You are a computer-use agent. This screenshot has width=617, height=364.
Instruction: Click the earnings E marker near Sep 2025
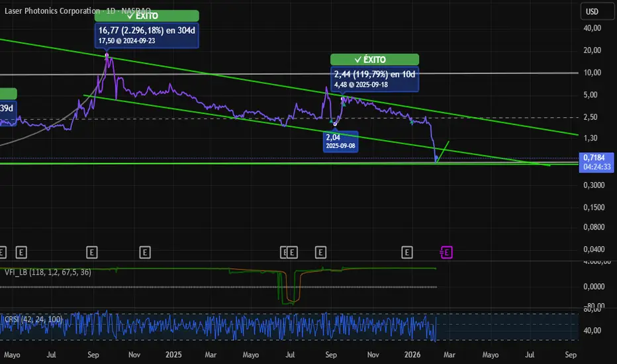click(x=321, y=251)
